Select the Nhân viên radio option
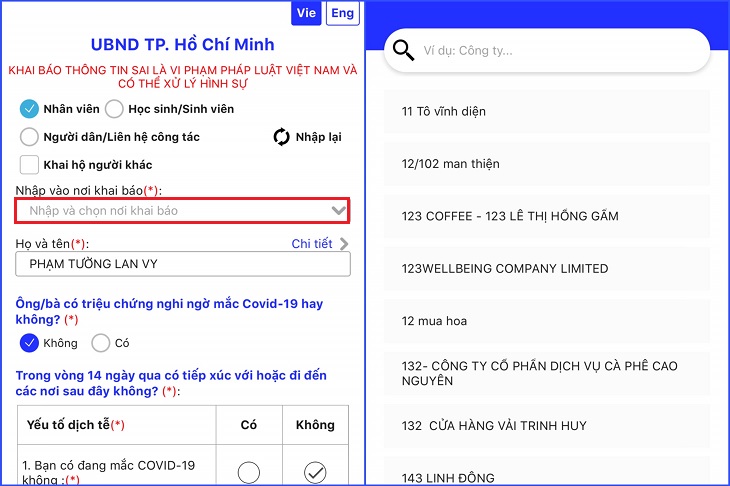 coord(29,109)
